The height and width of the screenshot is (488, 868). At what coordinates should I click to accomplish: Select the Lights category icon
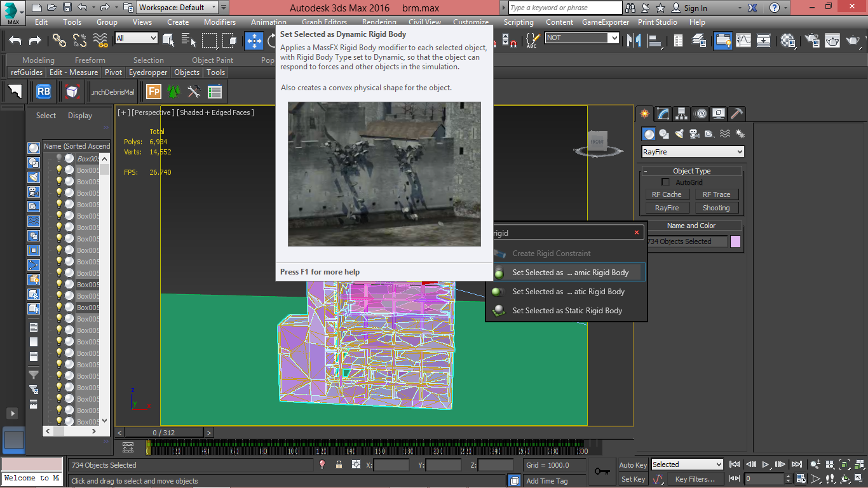tap(679, 133)
